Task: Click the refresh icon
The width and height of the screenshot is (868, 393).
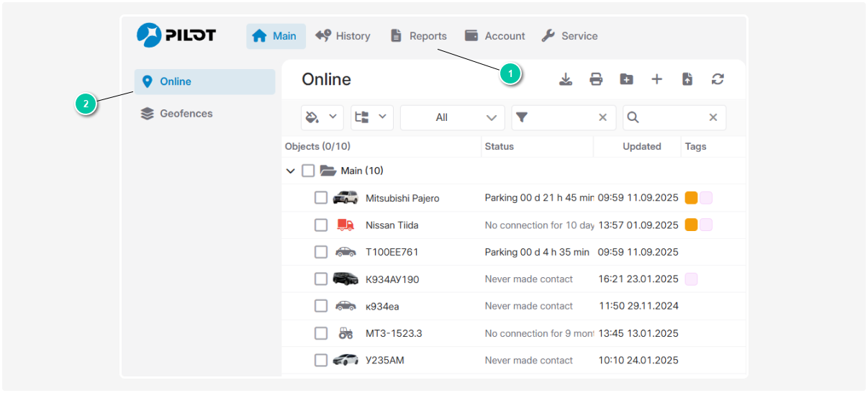Action: coord(718,79)
